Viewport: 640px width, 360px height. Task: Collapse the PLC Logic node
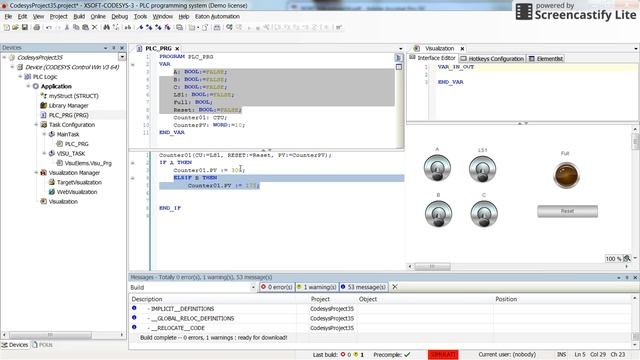click(20, 77)
